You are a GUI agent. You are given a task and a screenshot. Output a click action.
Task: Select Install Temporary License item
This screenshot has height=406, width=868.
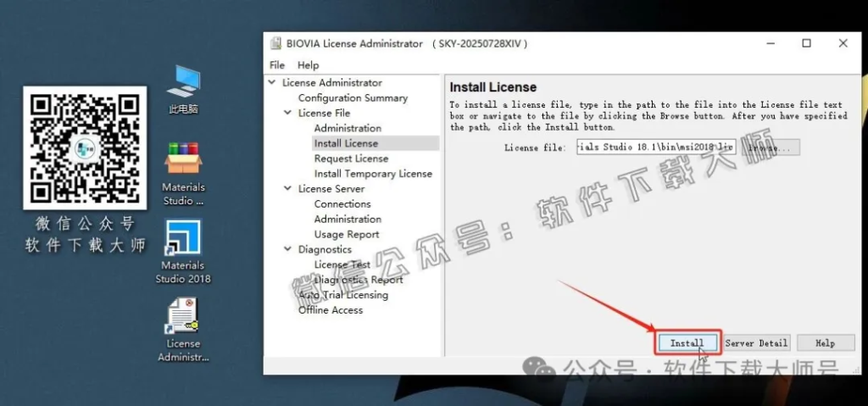click(373, 174)
